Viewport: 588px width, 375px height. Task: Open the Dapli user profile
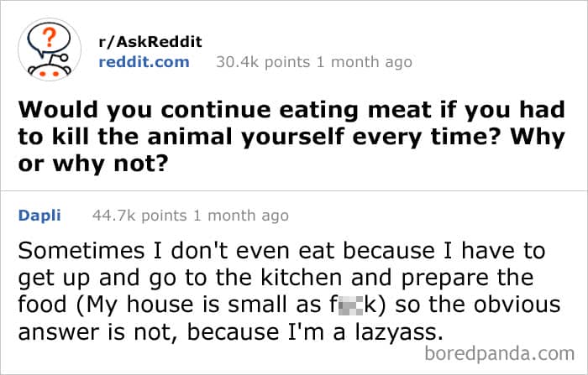(39, 216)
